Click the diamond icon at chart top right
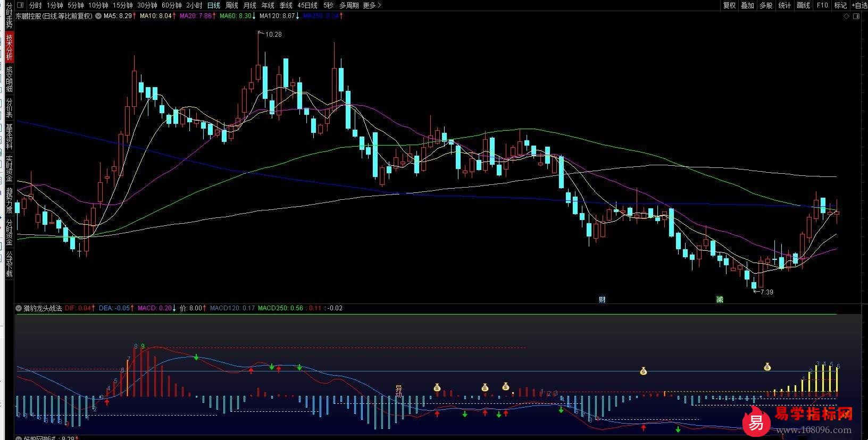Image resolution: width=868 pixels, height=440 pixels. click(x=846, y=16)
